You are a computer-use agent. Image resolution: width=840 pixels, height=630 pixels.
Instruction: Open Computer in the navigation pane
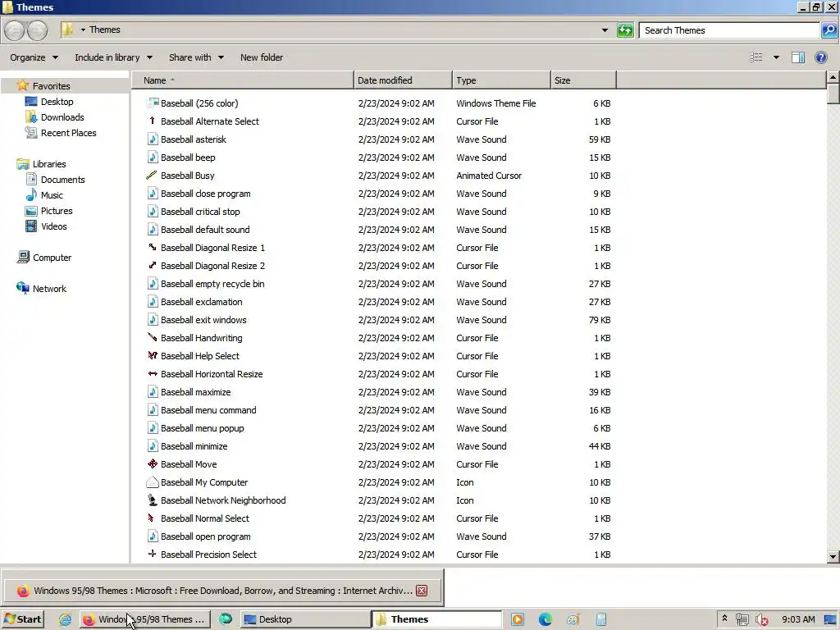(52, 257)
